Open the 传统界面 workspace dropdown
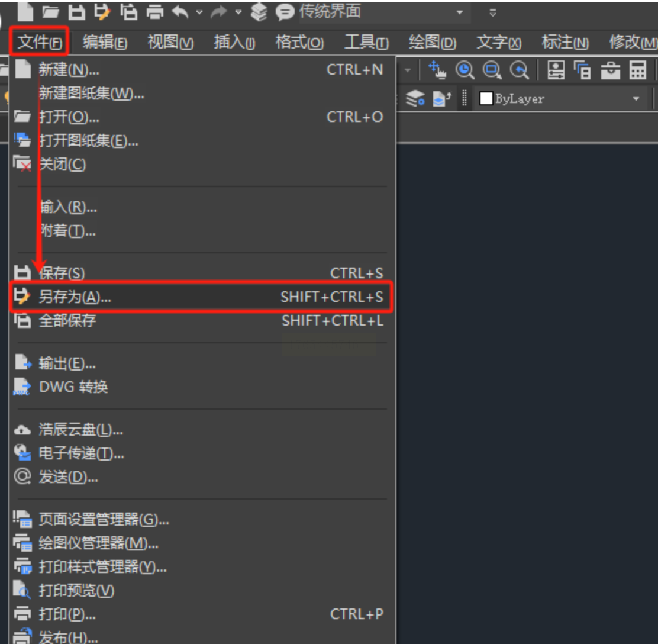 (460, 12)
